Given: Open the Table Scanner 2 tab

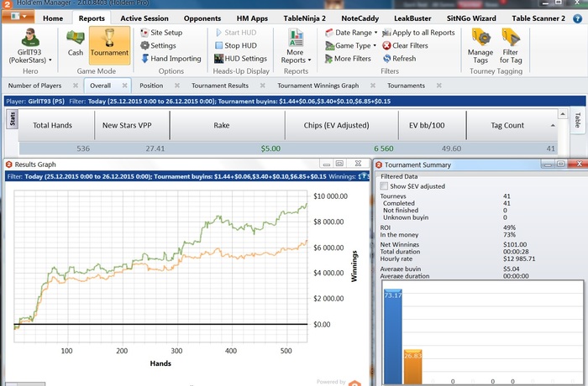Looking at the screenshot, I should [x=538, y=18].
